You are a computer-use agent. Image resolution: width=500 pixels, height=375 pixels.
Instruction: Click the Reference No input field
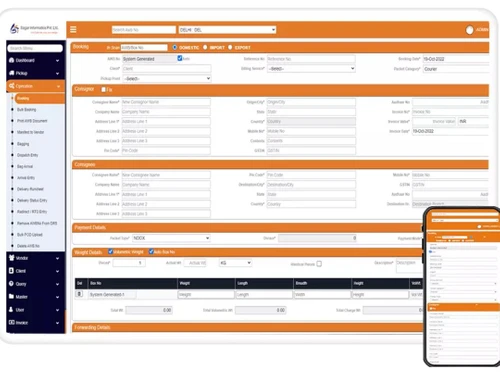pyautogui.click(x=311, y=59)
